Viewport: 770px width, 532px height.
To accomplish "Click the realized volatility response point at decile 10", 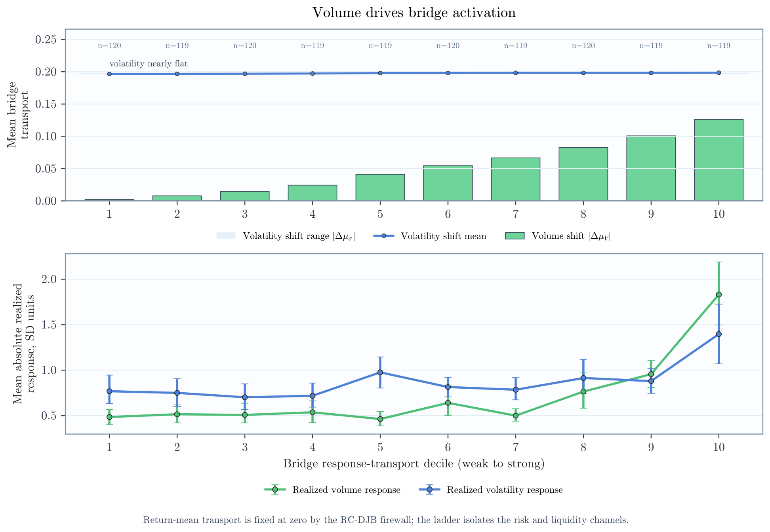I will [719, 334].
